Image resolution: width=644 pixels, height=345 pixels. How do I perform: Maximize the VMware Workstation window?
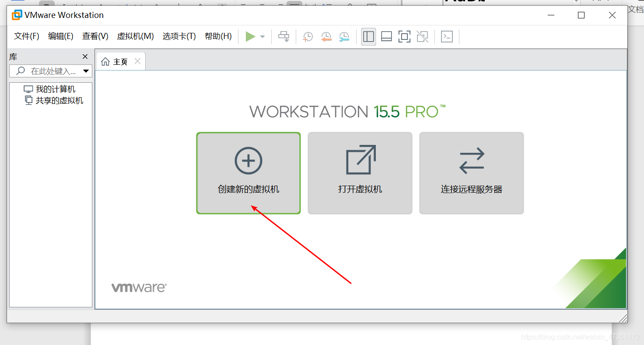click(581, 15)
